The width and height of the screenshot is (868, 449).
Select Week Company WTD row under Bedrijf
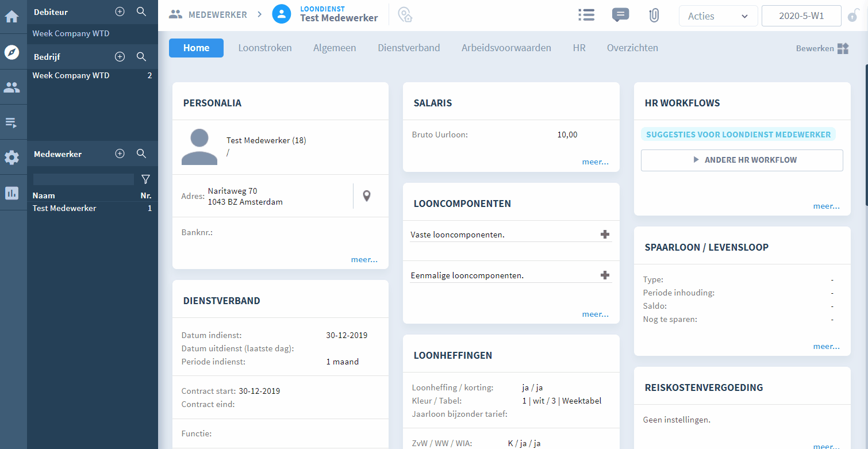point(92,75)
